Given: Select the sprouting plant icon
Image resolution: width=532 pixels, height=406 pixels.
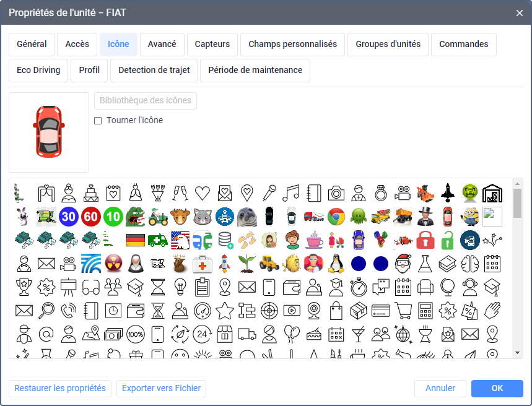Looking at the screenshot, I should pyautogui.click(x=247, y=264).
